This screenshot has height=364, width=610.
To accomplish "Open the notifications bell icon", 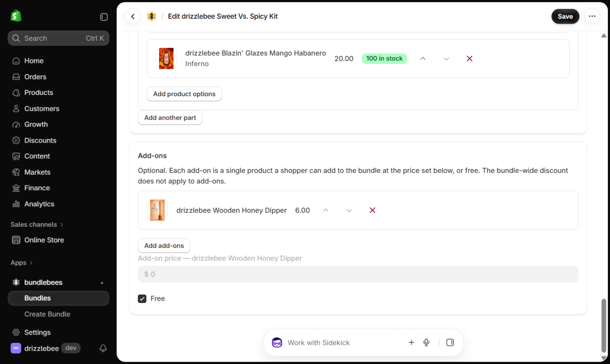I will (103, 348).
